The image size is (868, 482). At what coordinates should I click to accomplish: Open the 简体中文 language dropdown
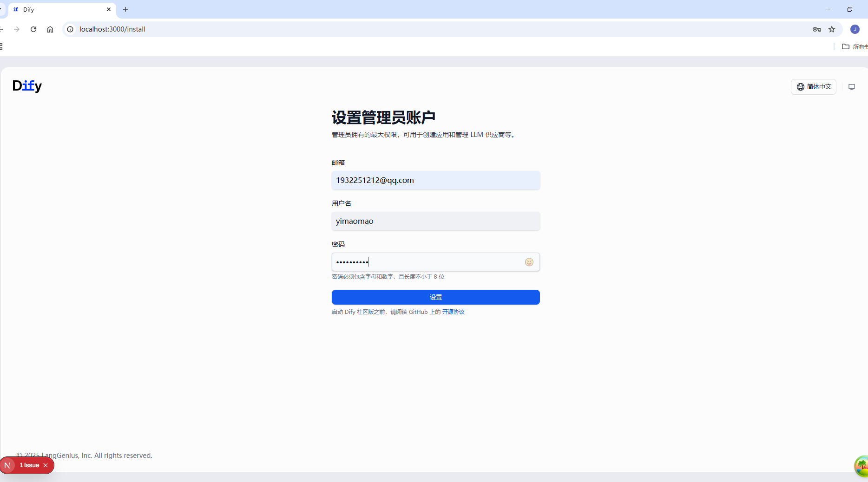pyautogui.click(x=813, y=87)
